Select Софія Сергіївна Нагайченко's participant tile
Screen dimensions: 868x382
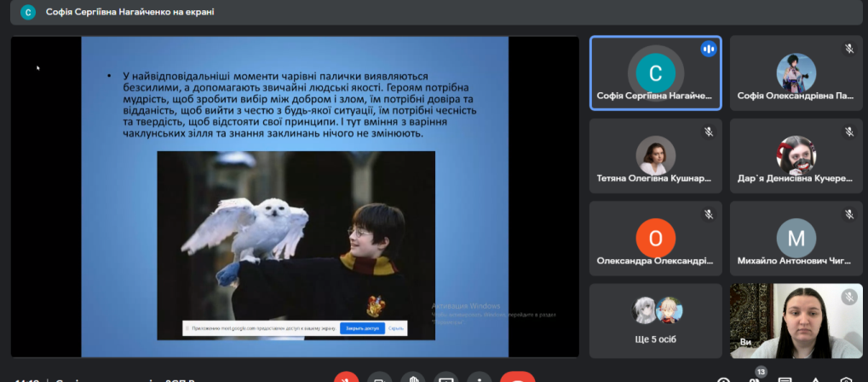(655, 73)
